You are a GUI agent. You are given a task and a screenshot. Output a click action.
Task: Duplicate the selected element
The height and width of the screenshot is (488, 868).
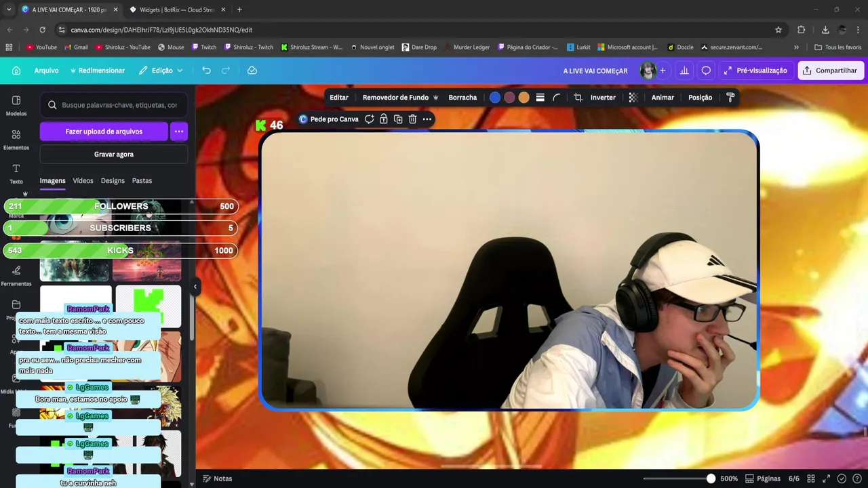pyautogui.click(x=398, y=119)
